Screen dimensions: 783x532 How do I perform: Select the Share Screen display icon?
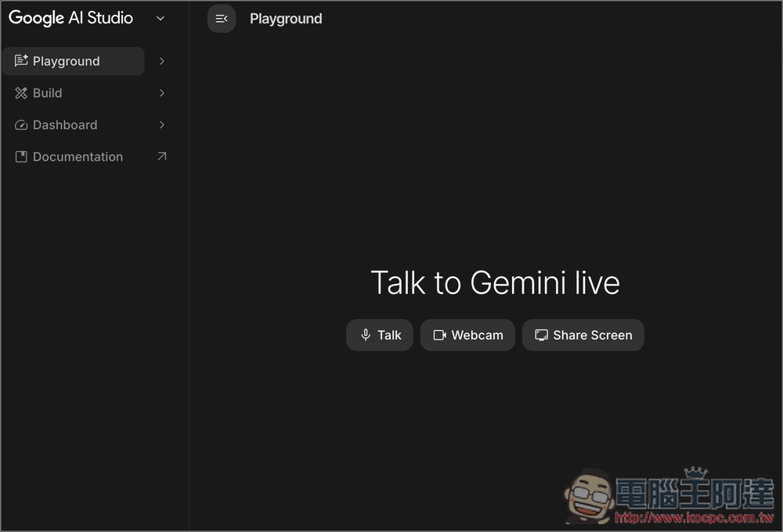click(541, 335)
